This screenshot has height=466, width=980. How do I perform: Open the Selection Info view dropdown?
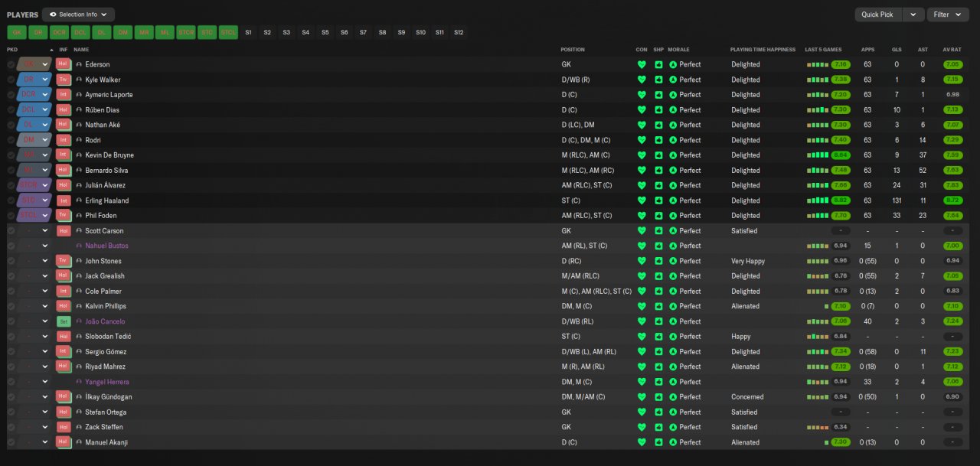click(79, 15)
